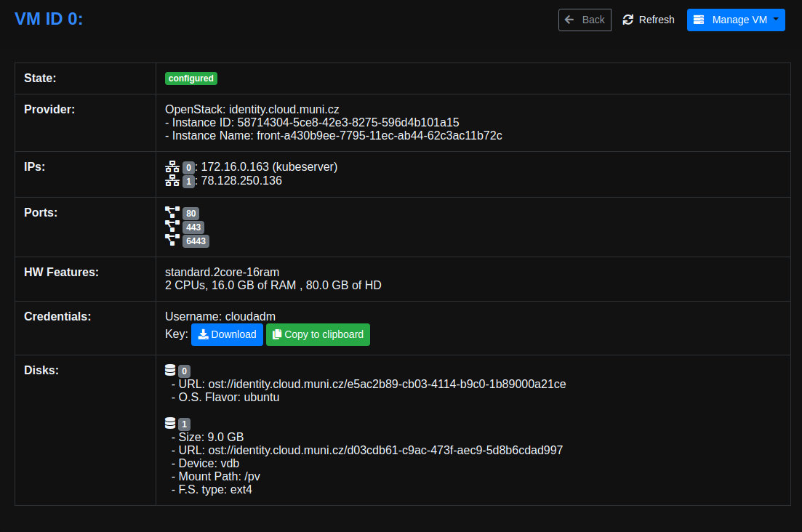
Task: Go back using the Back button
Action: 585,20
